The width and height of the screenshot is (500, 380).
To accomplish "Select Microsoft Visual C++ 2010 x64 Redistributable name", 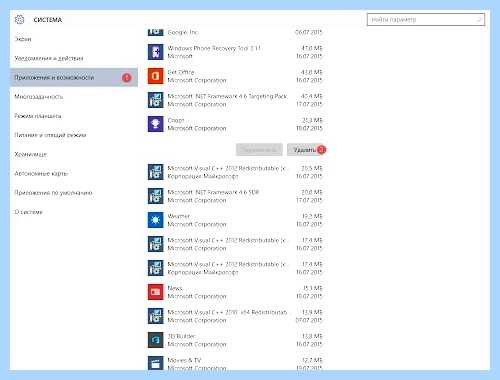I will tap(227, 312).
